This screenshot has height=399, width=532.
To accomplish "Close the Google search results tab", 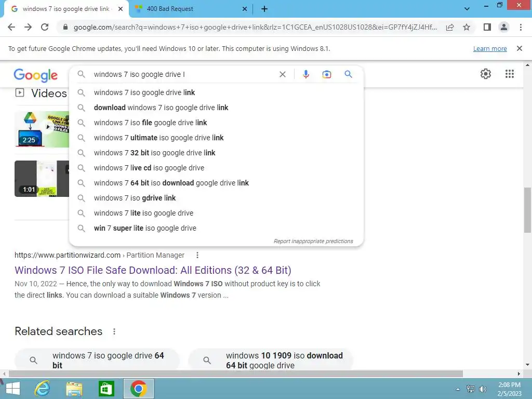I will [x=121, y=9].
